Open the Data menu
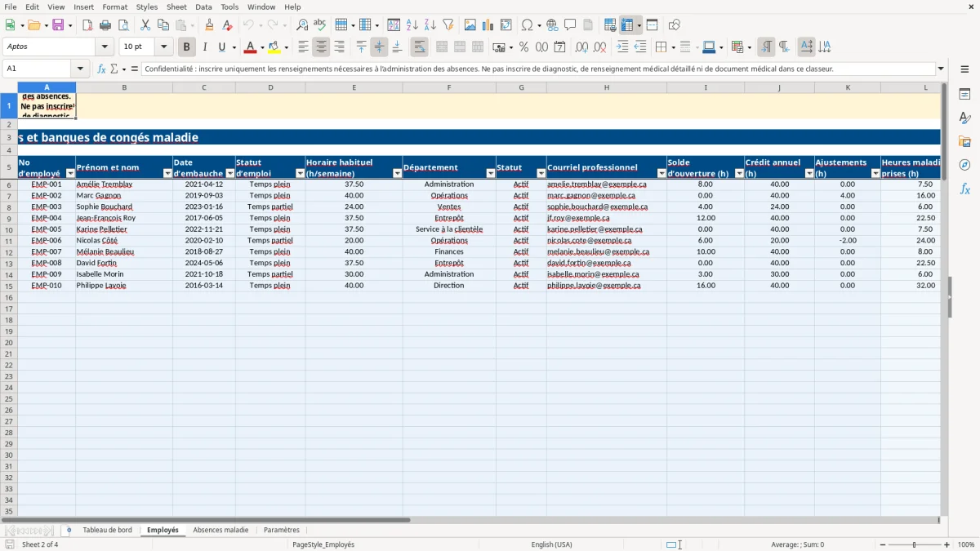The width and height of the screenshot is (980, 551). point(203,7)
